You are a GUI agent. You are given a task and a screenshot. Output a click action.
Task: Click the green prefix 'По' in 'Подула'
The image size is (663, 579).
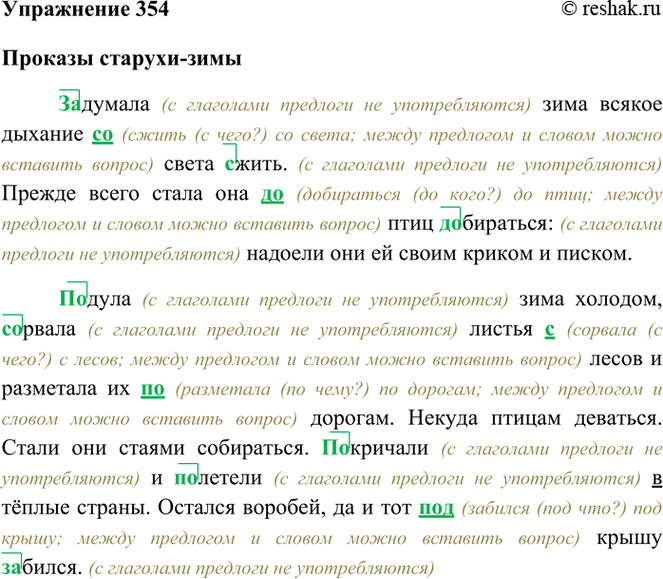click(72, 298)
